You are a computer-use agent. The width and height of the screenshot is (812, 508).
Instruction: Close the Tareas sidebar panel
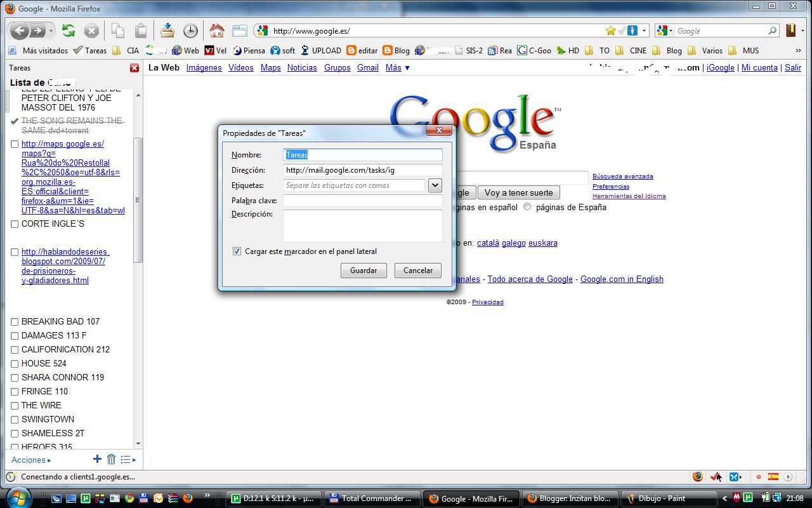coord(134,68)
